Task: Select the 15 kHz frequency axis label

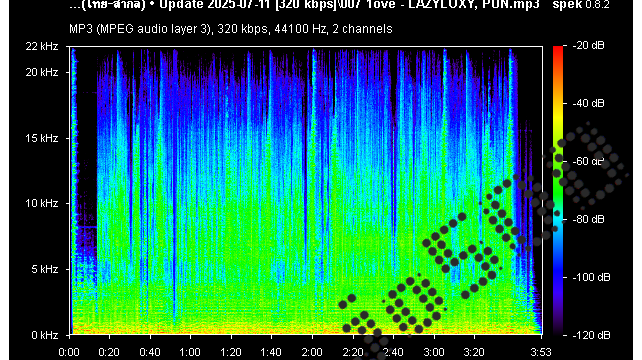Action: point(42,138)
